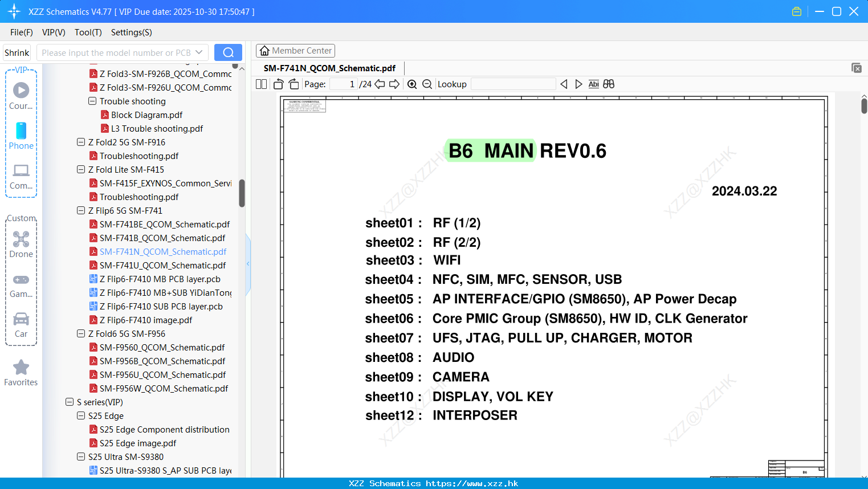Open S25 Edge image.pdf
This screenshot has width=868, height=489.
138,443
